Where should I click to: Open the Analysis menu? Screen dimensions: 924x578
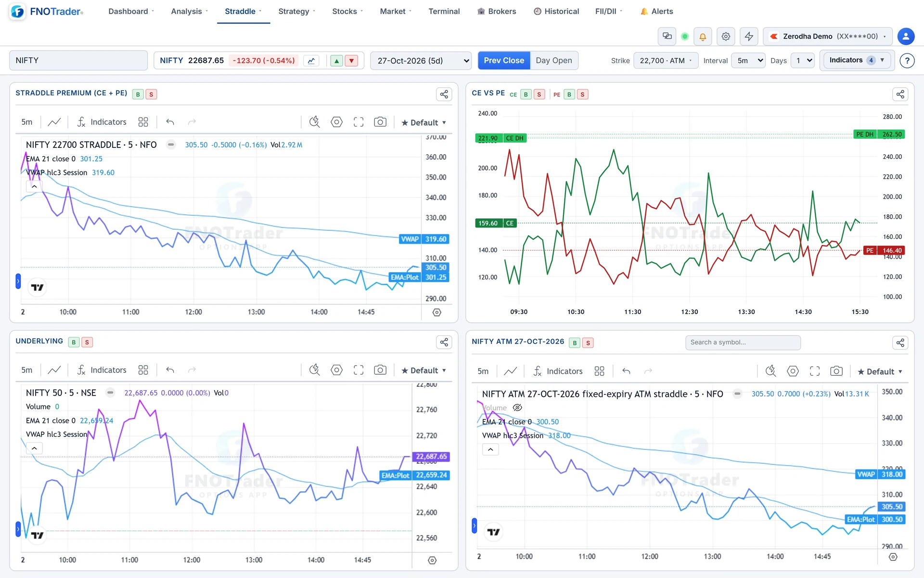[x=190, y=11]
